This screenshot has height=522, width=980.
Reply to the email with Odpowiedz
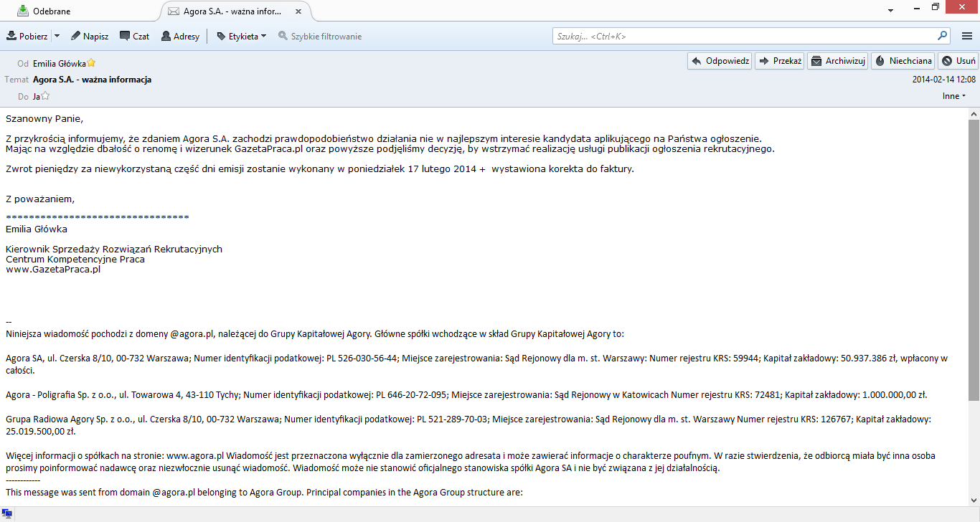click(720, 61)
